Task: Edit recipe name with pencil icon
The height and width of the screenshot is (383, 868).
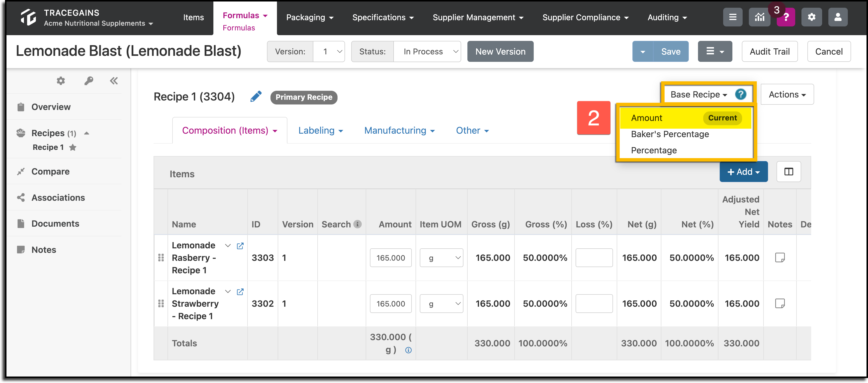Action: click(x=256, y=96)
